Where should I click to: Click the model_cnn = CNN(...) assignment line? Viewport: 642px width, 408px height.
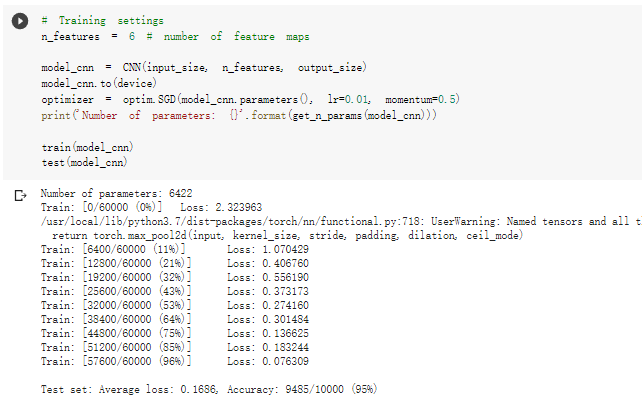pos(204,67)
